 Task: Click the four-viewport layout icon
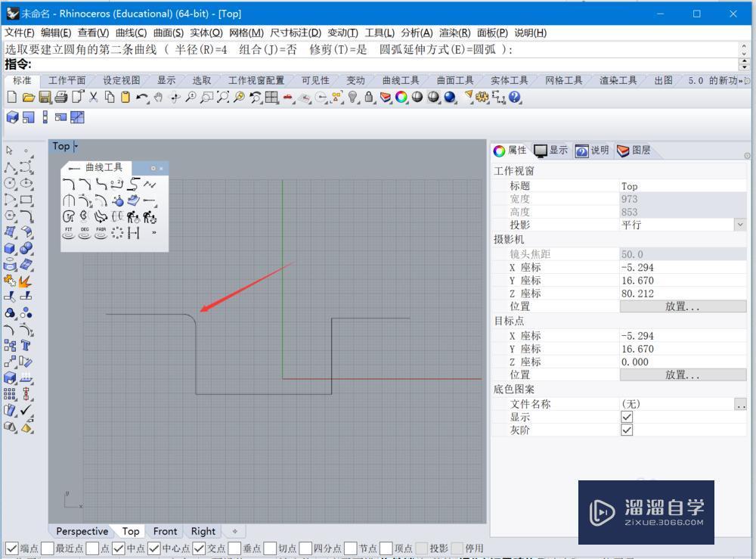click(271, 98)
